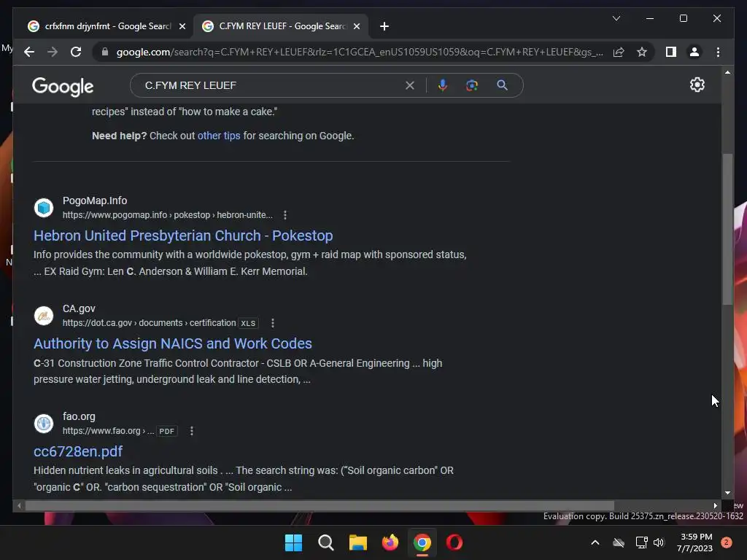
Task: Click the browser forward arrow
Action: 53,52
